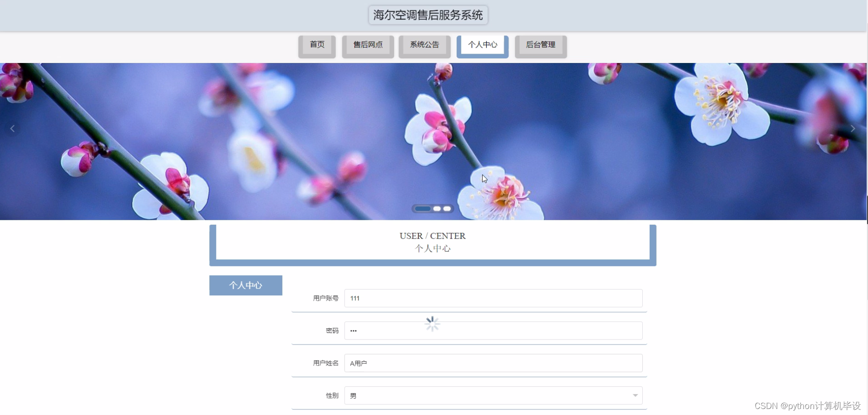
Task: Open the 性别 dropdown showing 男
Action: point(493,396)
